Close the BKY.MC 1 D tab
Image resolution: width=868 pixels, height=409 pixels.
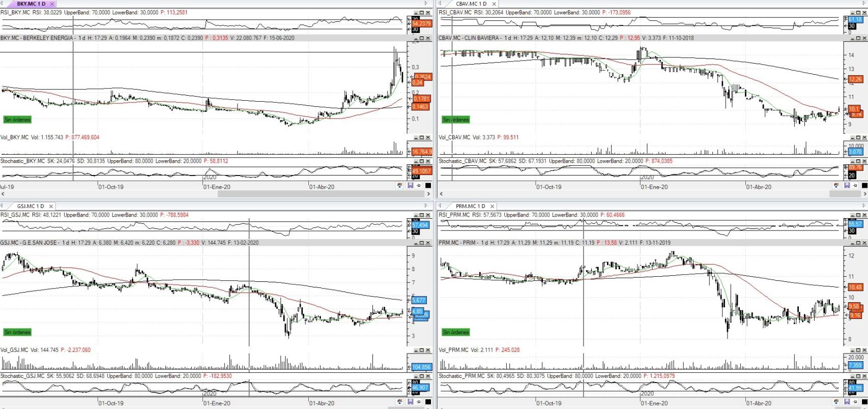click(52, 4)
